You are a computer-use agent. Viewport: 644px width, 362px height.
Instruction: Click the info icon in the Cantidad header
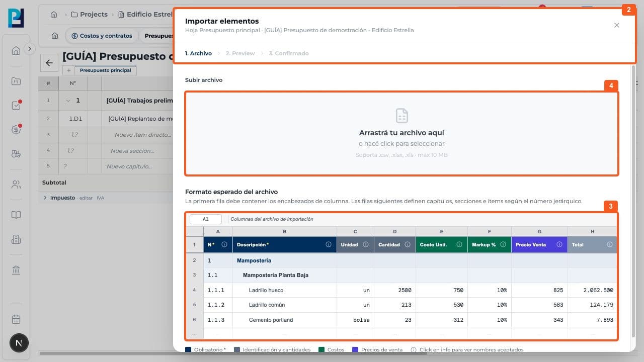pyautogui.click(x=408, y=245)
